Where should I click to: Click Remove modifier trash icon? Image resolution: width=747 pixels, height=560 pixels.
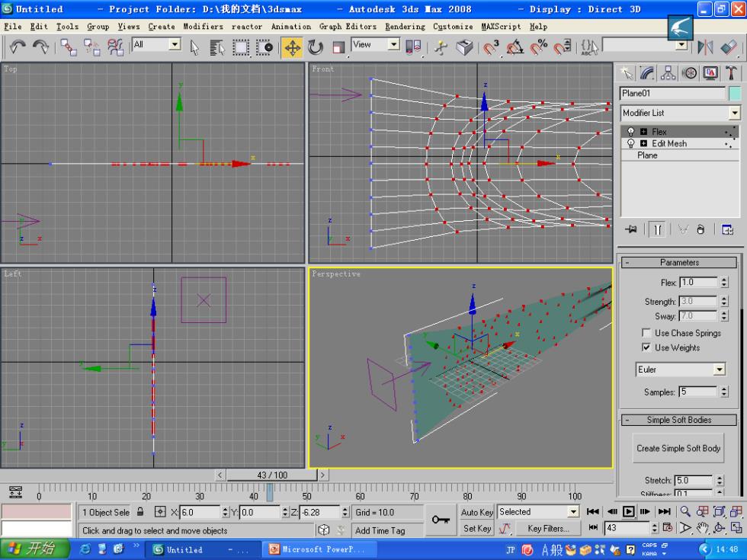click(x=701, y=229)
